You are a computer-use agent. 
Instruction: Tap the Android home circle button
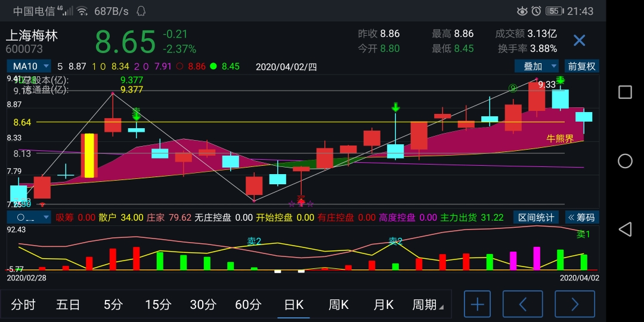point(625,161)
